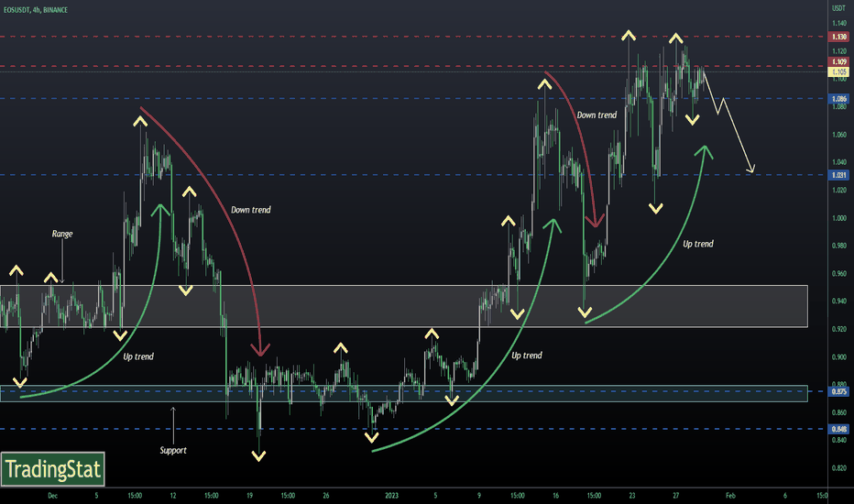Click the yellow 1.105 current price label
854x504 pixels.
point(838,71)
